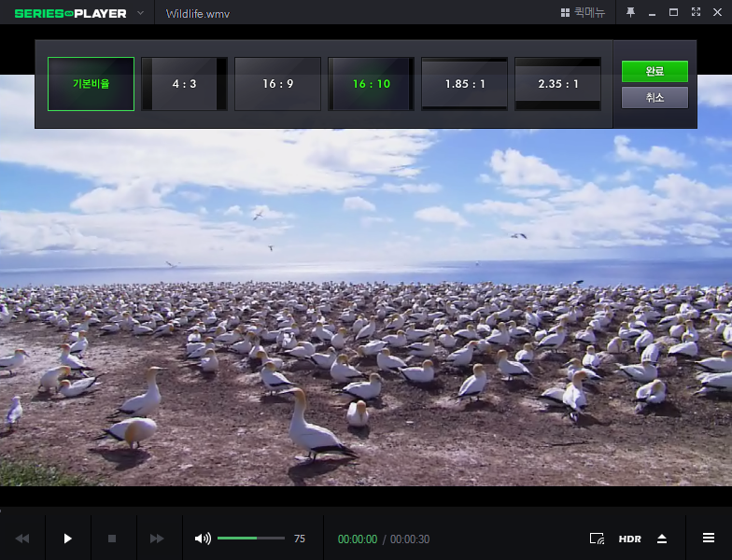Confirm with the green 완료 button
Image resolution: width=732 pixels, height=560 pixels.
click(x=655, y=71)
